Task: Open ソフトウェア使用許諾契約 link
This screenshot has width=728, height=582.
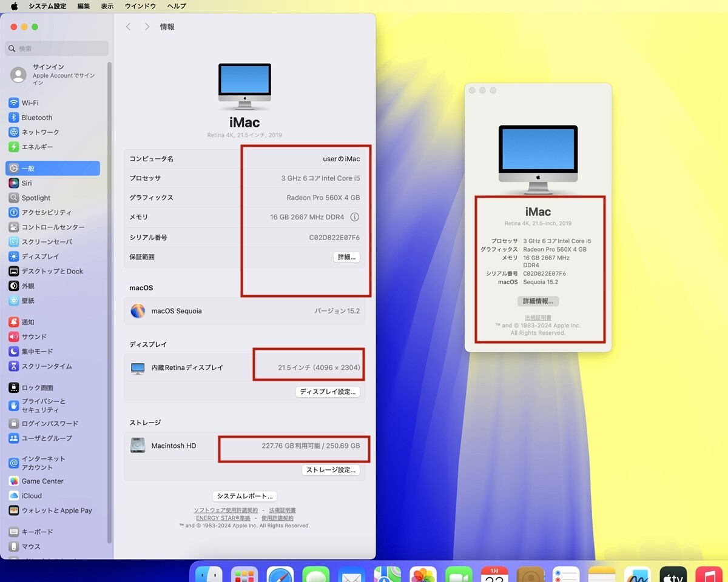Action: click(x=226, y=510)
